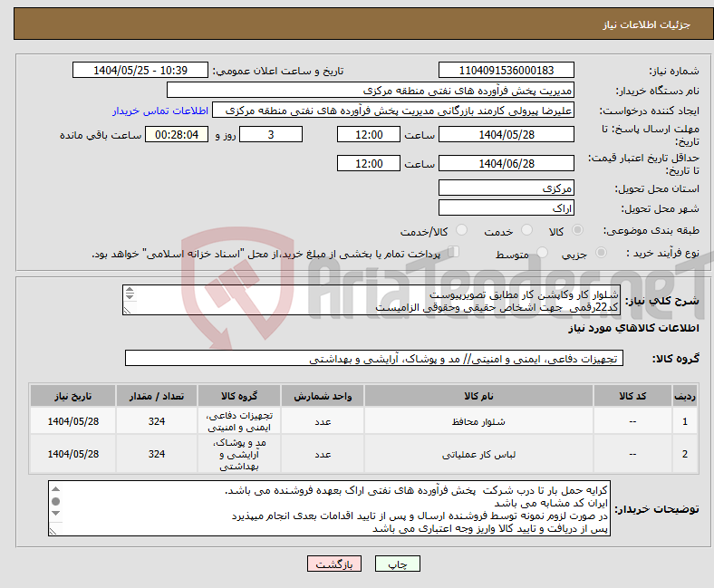This screenshot has height=588, width=714.
Task: Click need date 1404/05/28 in row 1
Action: coord(72,422)
